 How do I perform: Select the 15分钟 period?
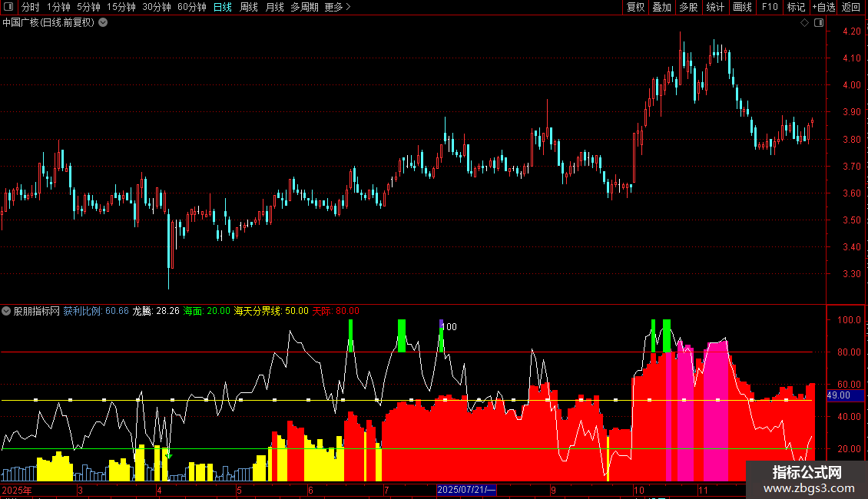click(121, 7)
